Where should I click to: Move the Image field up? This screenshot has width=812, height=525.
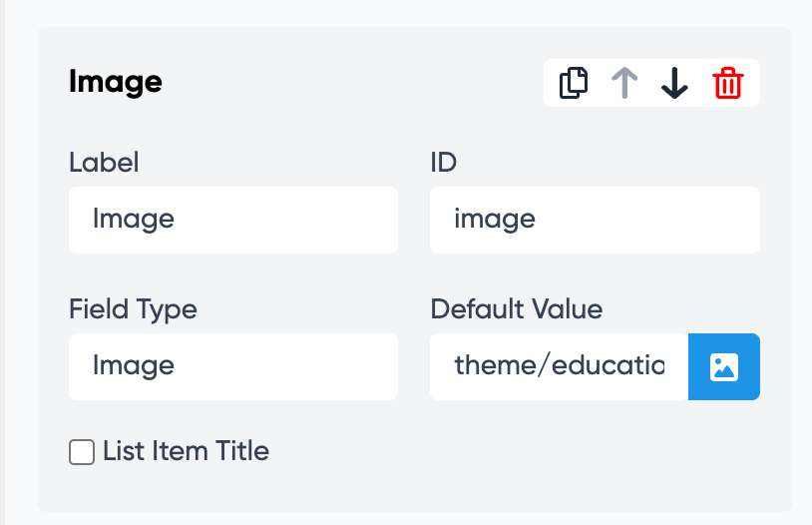(x=624, y=83)
